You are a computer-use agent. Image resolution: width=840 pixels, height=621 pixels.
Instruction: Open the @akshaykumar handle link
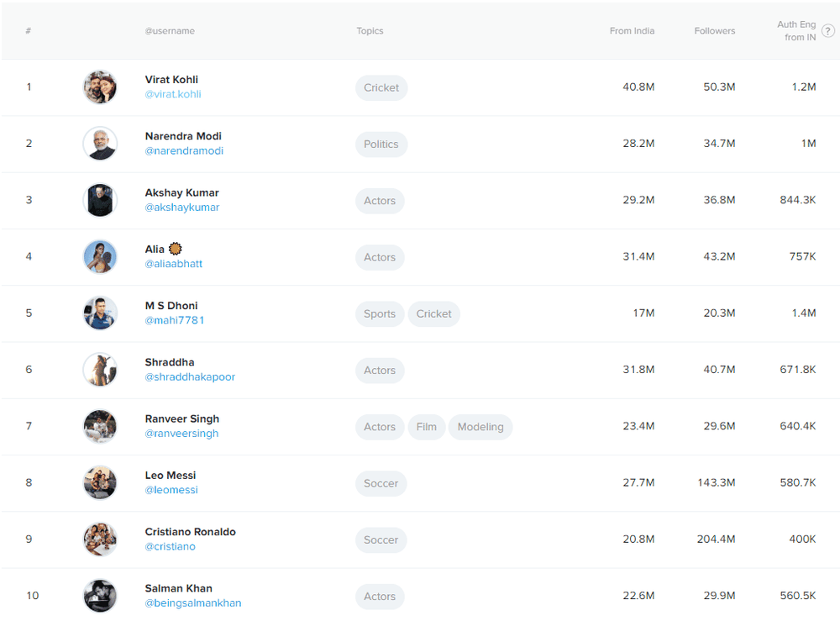pyautogui.click(x=182, y=208)
